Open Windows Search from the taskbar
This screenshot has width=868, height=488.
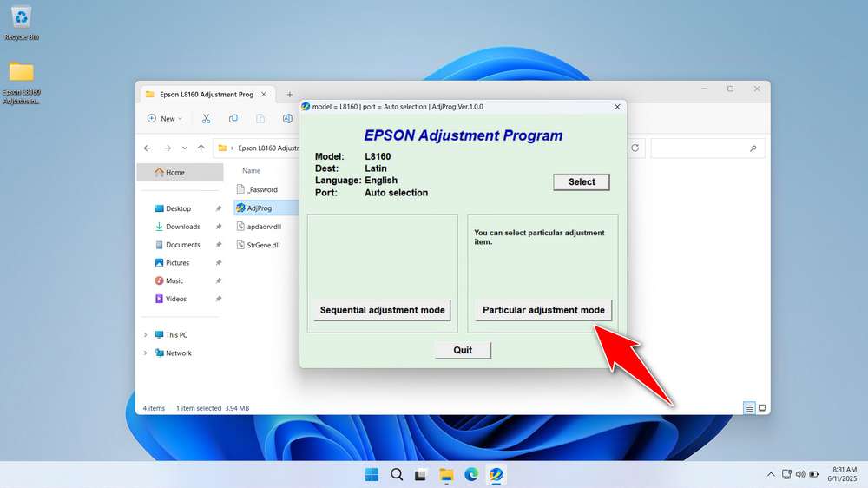(397, 475)
